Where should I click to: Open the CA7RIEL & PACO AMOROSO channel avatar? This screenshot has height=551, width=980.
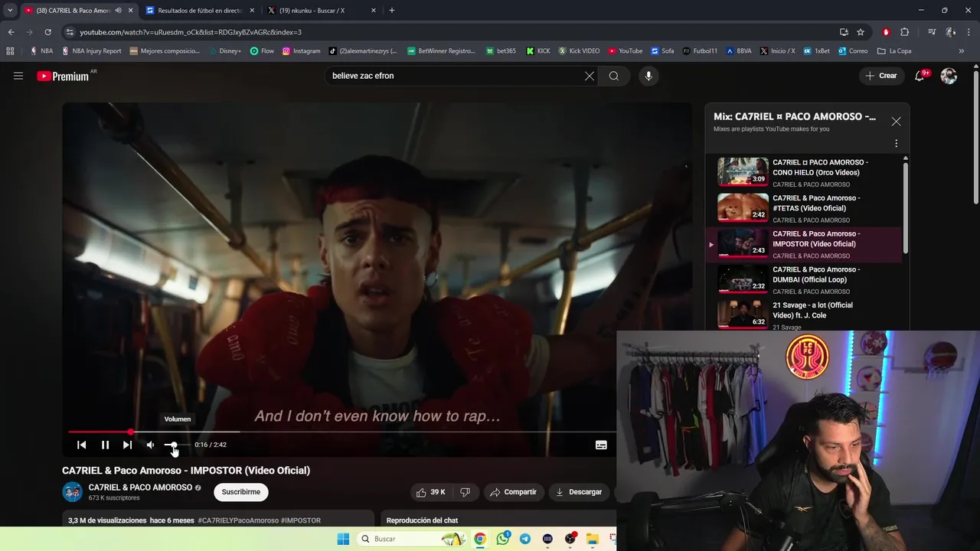pos(72,491)
